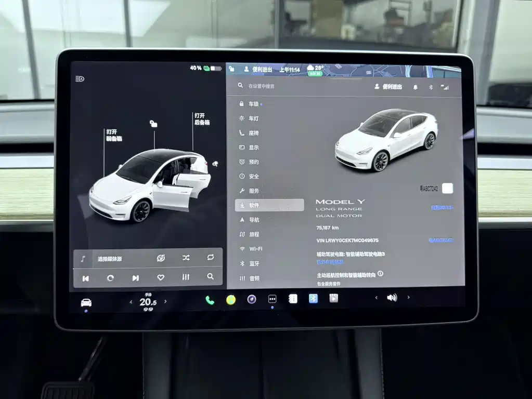
Task: Increase cabin temperature with right arrow
Action: 165,301
